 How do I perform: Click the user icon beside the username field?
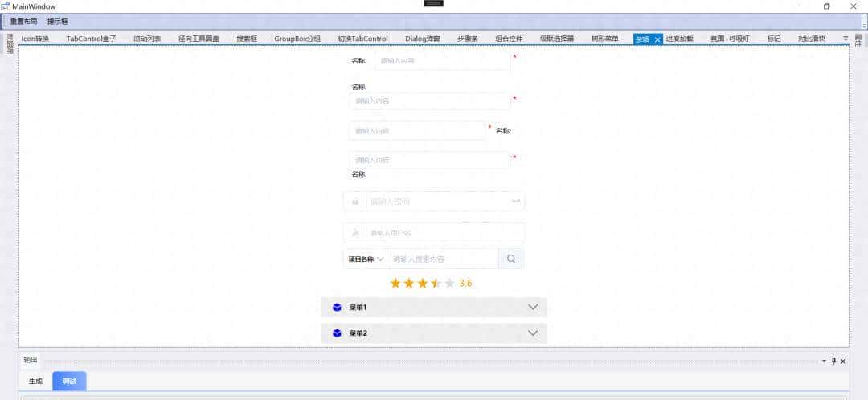click(x=355, y=233)
